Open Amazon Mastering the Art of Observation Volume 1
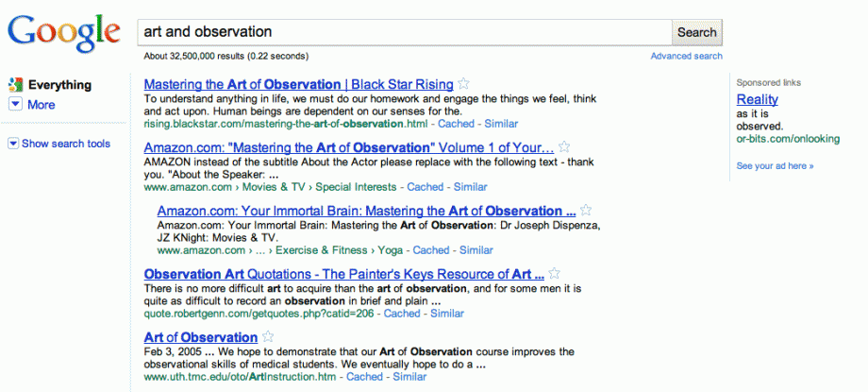 pos(349,147)
